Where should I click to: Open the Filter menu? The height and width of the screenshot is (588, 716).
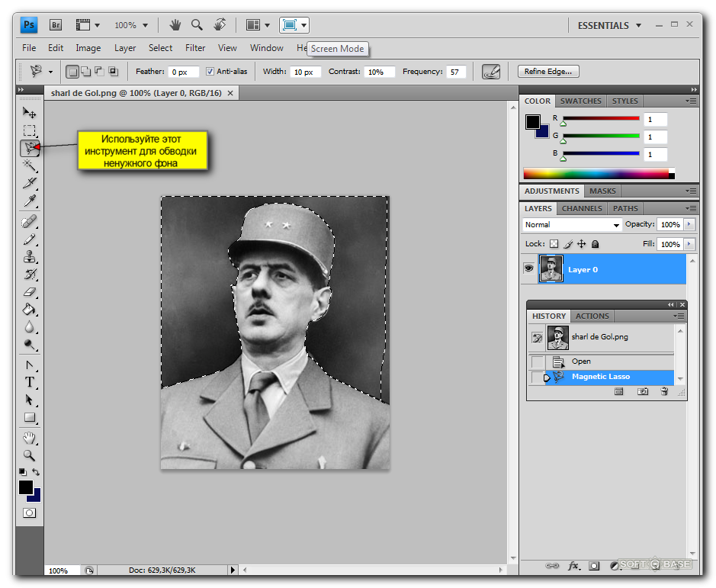click(x=195, y=48)
